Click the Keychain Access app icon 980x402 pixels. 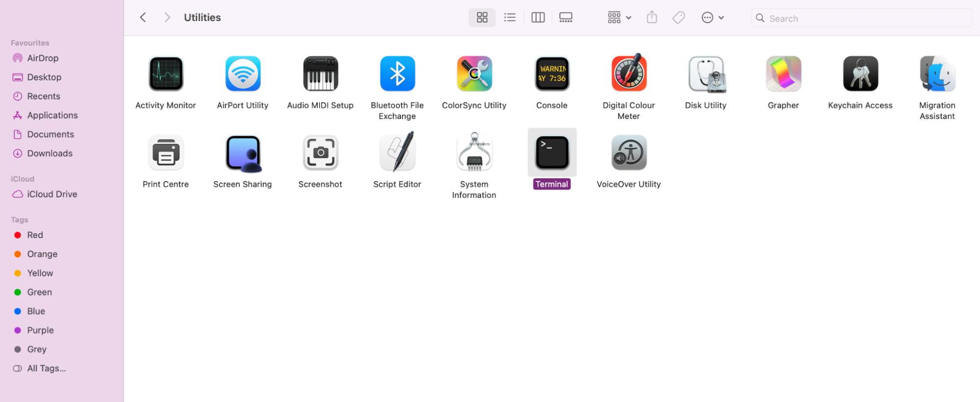point(860,74)
